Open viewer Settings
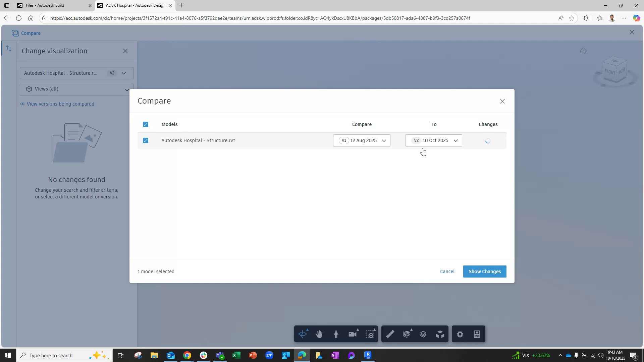Viewport: 644px width, 362px height. 460,334
